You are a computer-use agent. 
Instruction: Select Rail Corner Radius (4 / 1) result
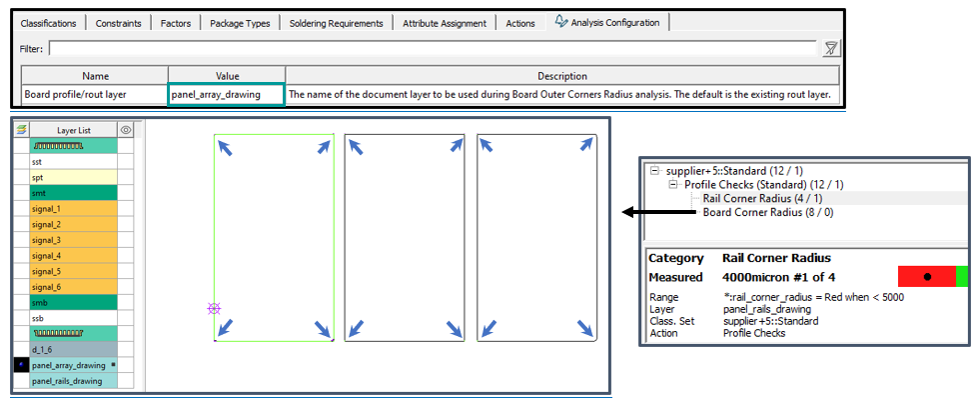point(762,198)
